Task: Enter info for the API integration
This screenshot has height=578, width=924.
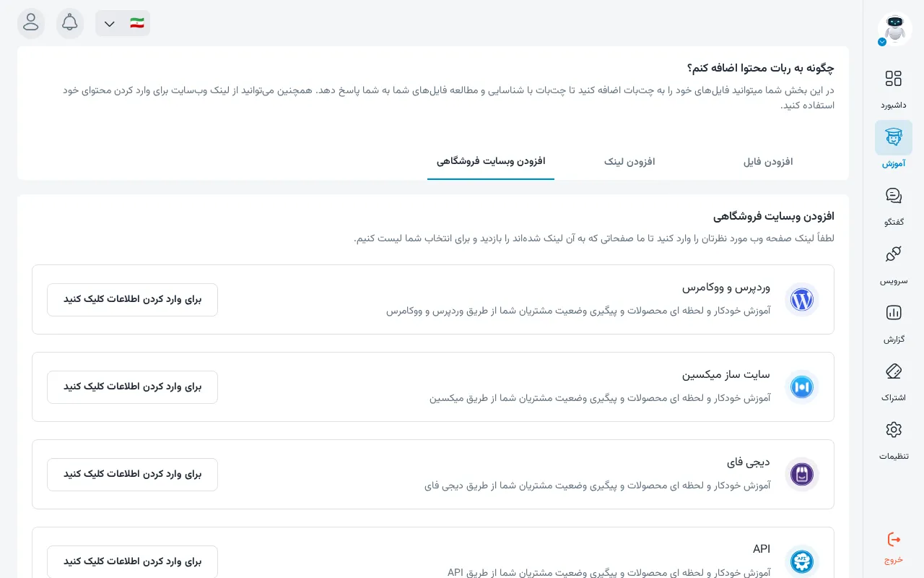Action: (132, 561)
